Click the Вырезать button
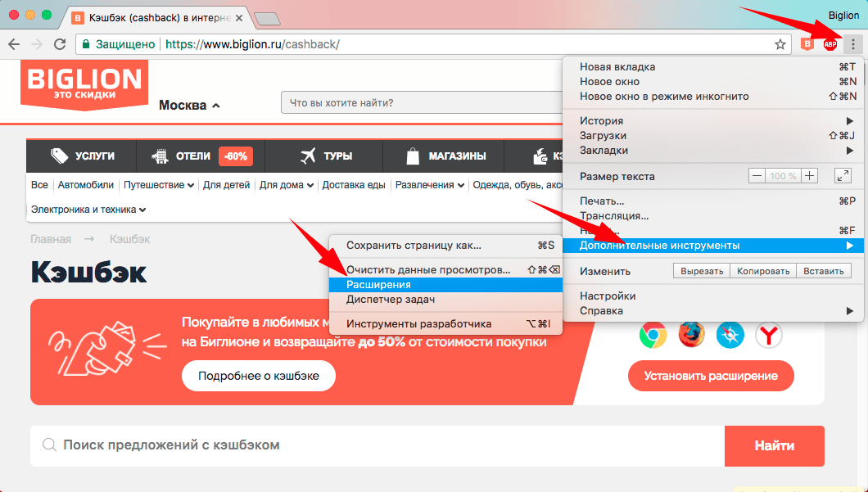Image resolution: width=868 pixels, height=492 pixels. point(702,271)
